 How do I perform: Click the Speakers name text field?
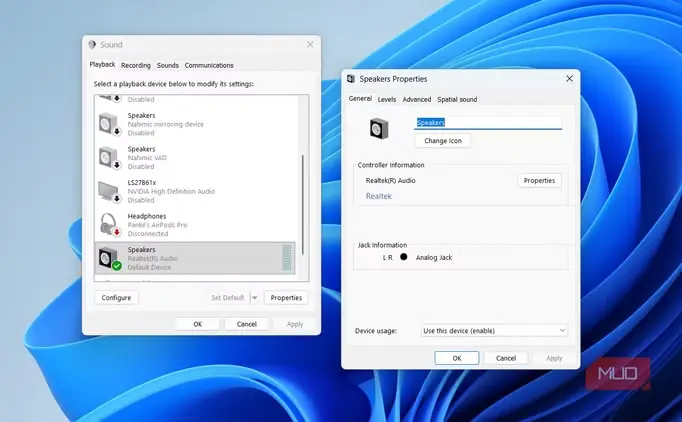point(488,123)
